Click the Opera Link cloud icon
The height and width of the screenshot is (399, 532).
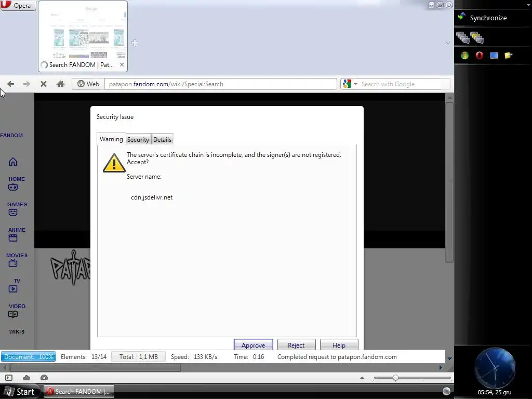(x=26, y=378)
